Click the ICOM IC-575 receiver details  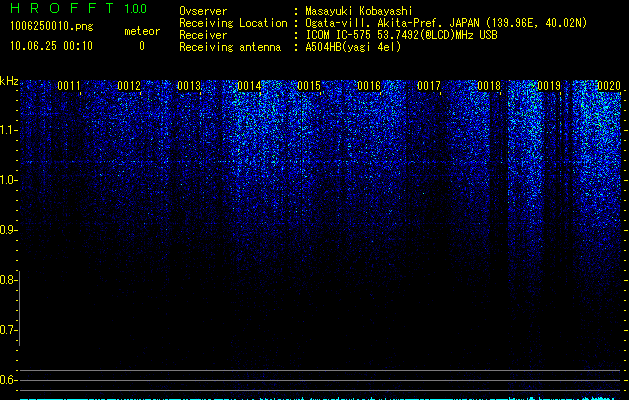(x=401, y=35)
